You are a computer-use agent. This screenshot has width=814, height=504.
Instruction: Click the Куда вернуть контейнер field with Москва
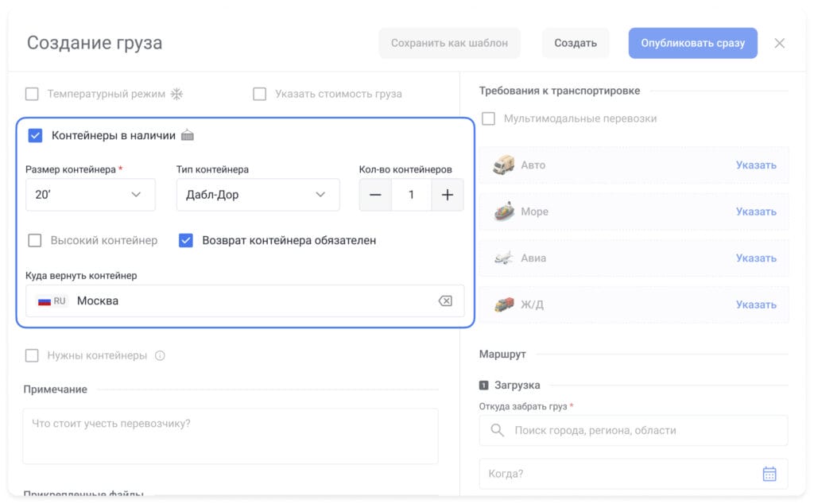(245, 301)
